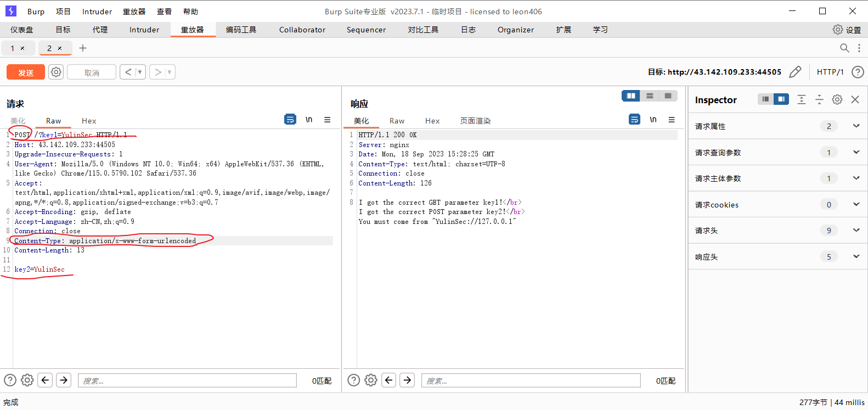Toggle word wrap icon in request panel
Screen dimensions: 868x410
tap(290, 119)
